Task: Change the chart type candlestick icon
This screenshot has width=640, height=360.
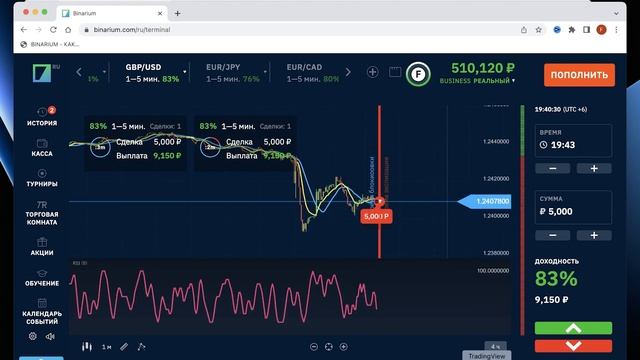Action: (x=87, y=347)
